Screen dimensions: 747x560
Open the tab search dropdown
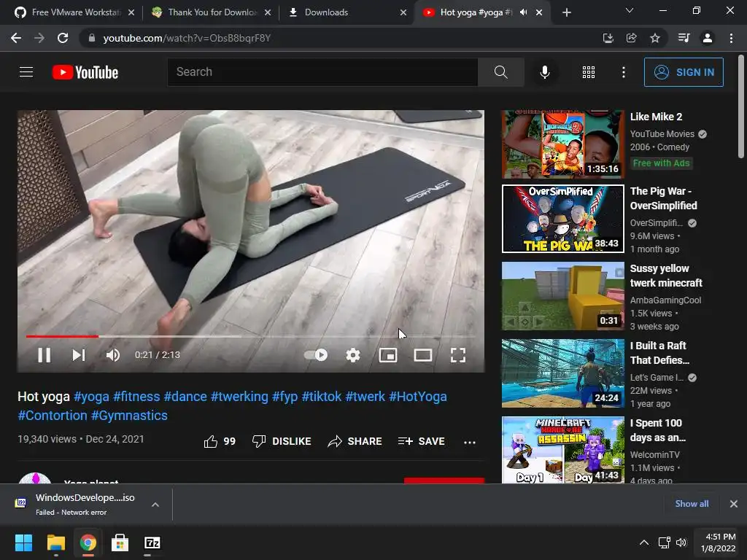pos(630,10)
